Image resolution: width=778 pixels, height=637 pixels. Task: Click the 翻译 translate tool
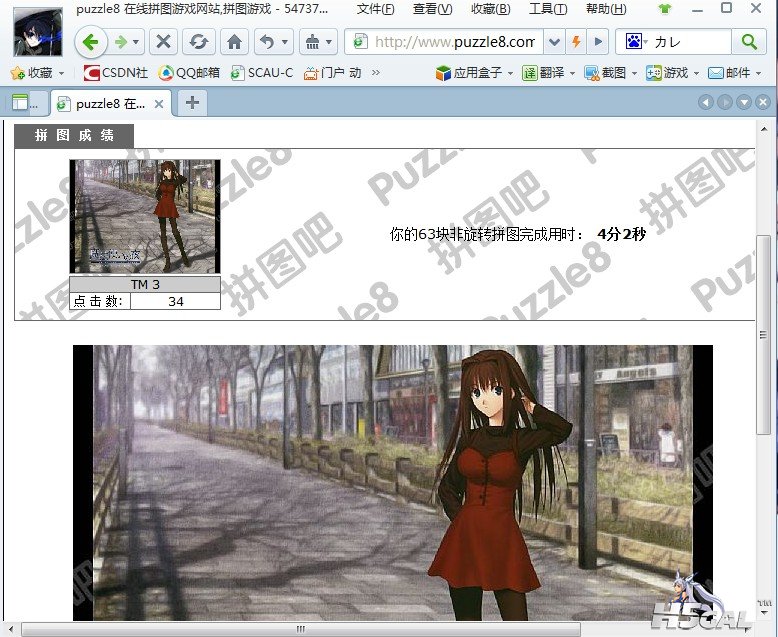pyautogui.click(x=543, y=73)
